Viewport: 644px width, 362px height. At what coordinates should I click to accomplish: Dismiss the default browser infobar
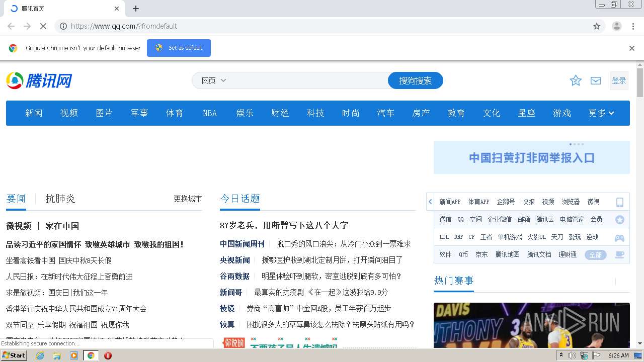[632, 48]
